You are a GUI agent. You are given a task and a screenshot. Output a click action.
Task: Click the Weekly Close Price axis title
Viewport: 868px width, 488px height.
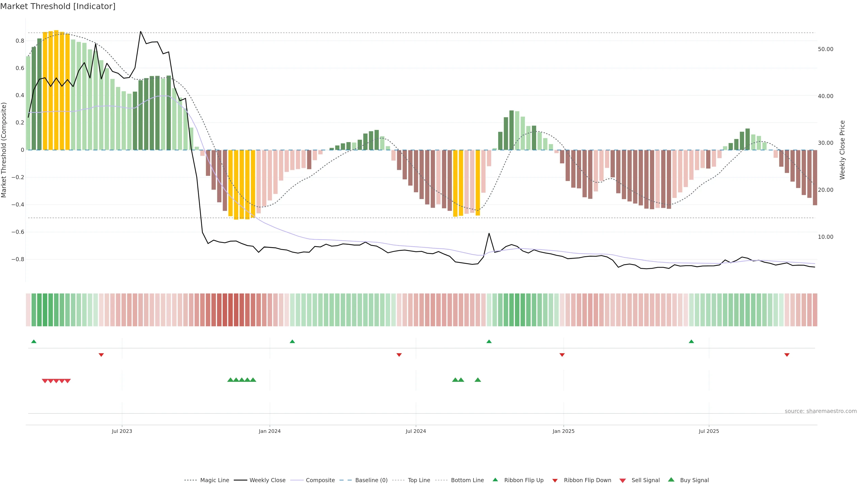coord(842,150)
